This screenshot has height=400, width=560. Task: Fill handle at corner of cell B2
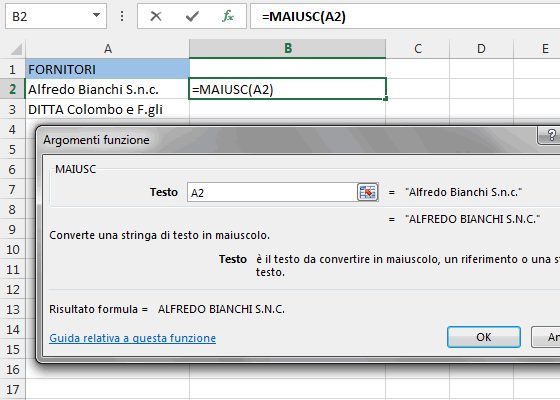385,99
